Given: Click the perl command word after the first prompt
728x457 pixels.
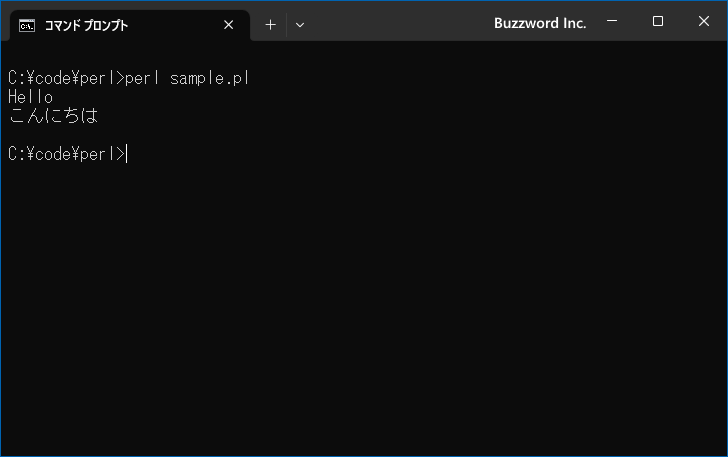Looking at the screenshot, I should pos(142,78).
